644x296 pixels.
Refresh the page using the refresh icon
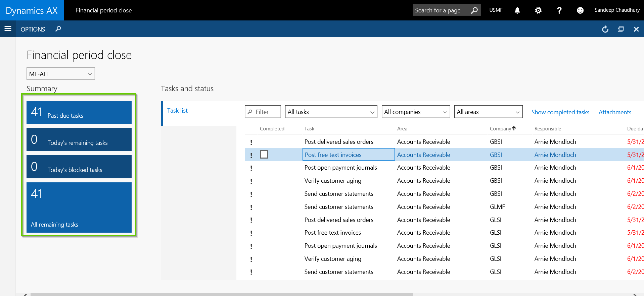tap(605, 29)
